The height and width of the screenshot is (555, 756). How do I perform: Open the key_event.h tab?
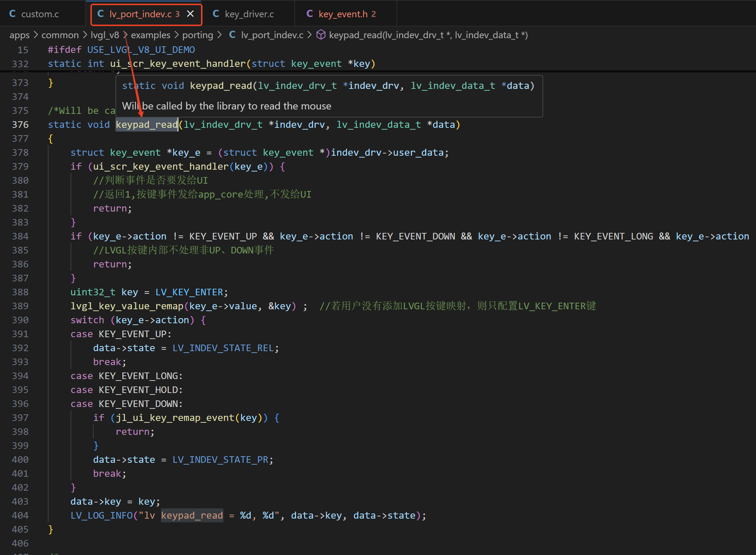coord(343,14)
